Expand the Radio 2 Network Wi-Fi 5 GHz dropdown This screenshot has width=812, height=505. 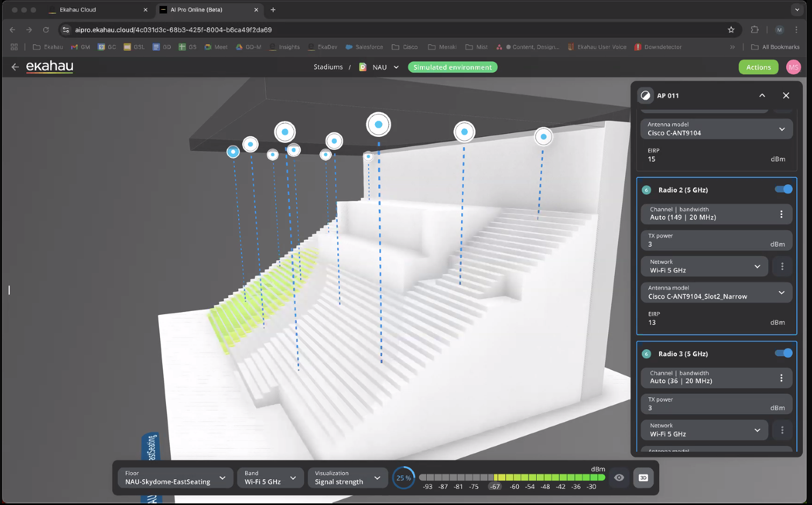pos(704,266)
